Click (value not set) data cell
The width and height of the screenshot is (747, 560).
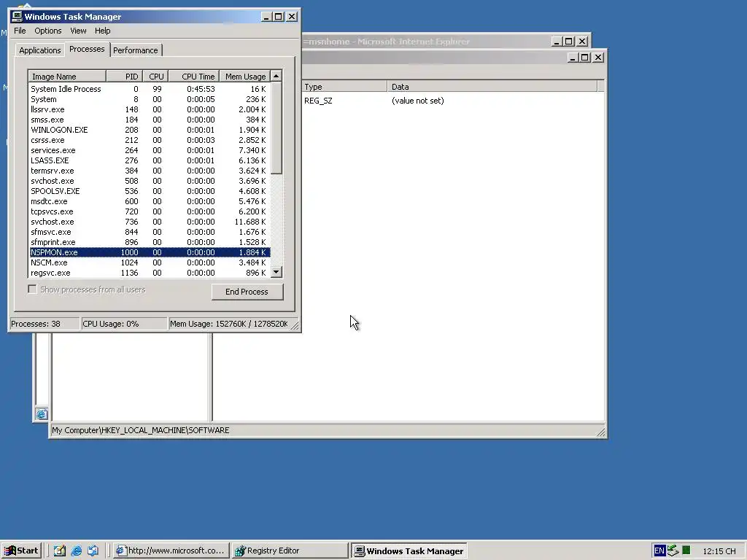pyautogui.click(x=418, y=101)
